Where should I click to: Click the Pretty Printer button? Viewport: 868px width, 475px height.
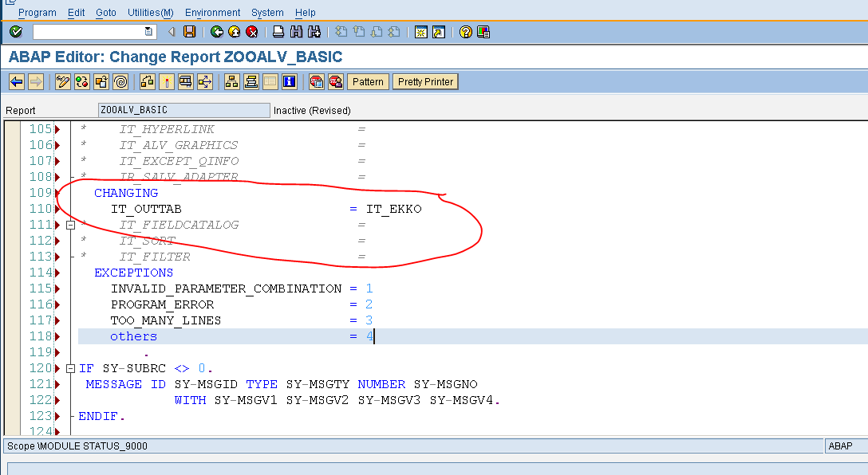[425, 80]
